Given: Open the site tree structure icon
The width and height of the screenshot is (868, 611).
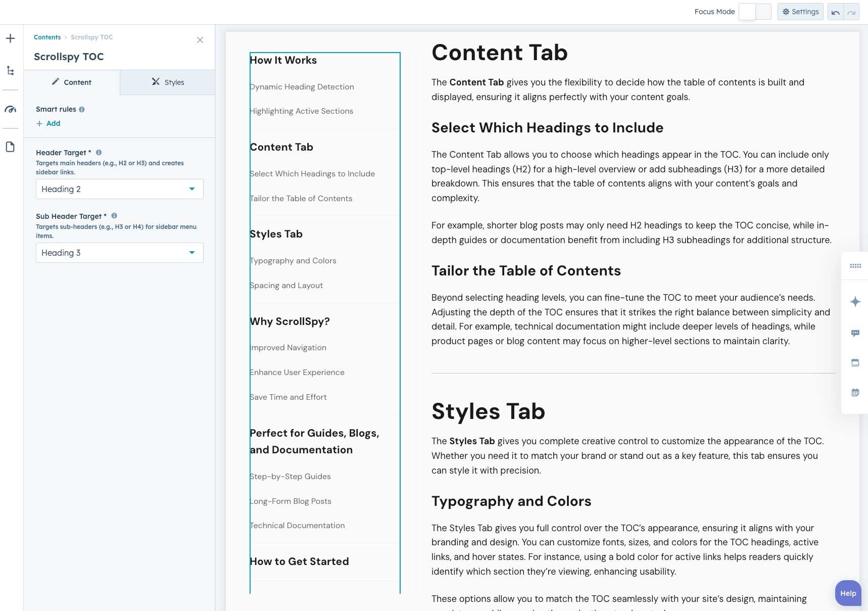Looking at the screenshot, I should (x=10, y=71).
